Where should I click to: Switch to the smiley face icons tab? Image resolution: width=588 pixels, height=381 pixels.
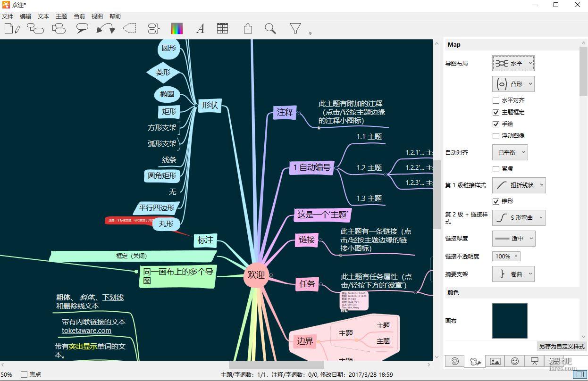[x=515, y=361]
